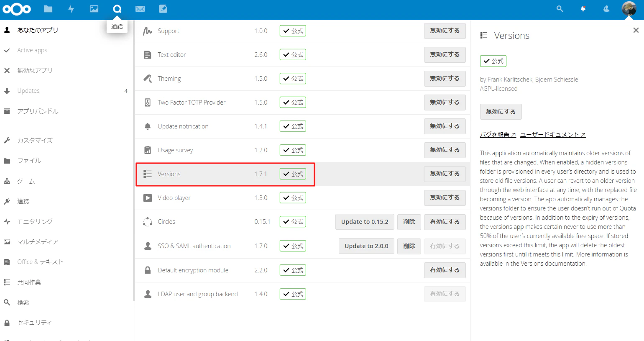Click the Support app icon

[148, 31]
